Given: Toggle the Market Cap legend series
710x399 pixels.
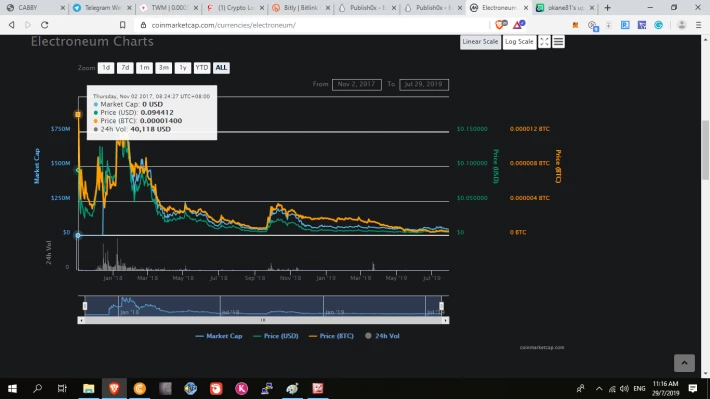Looking at the screenshot, I should tap(219, 336).
